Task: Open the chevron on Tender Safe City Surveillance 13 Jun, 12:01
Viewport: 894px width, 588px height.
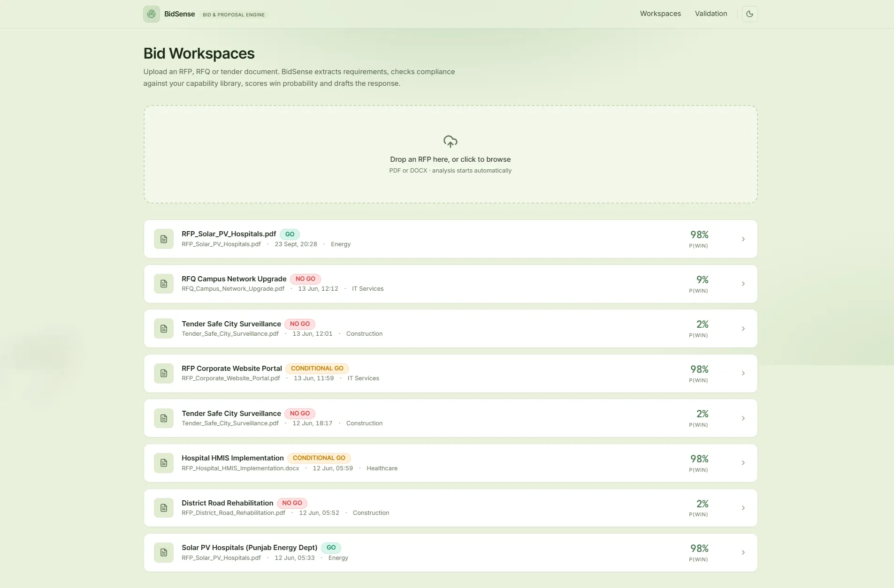Action: click(x=743, y=329)
